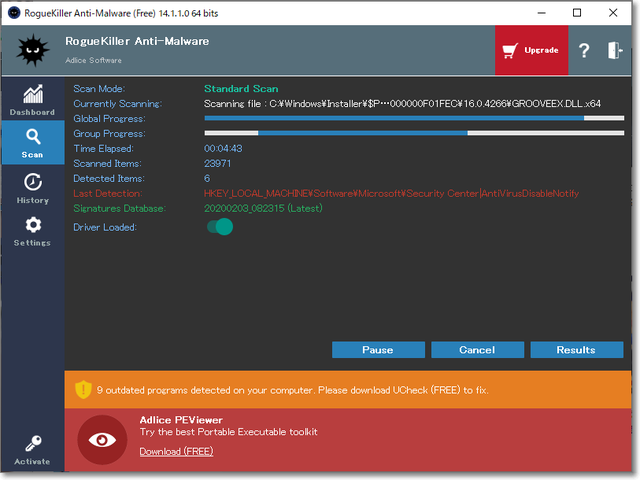Viewport: 640px width, 480px height.
Task: Click the Global Progress bar
Action: [x=413, y=118]
